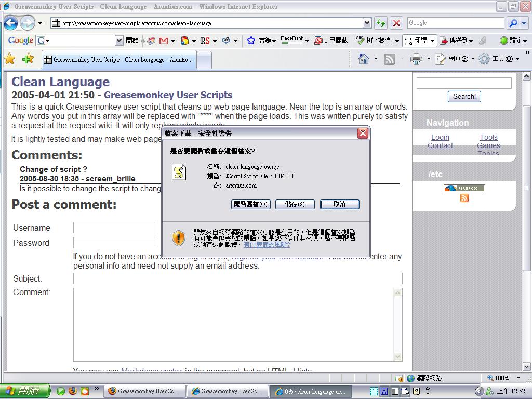Open the Page (網頁) menu dropdown
The width and height of the screenshot is (532, 399).
[455, 59]
